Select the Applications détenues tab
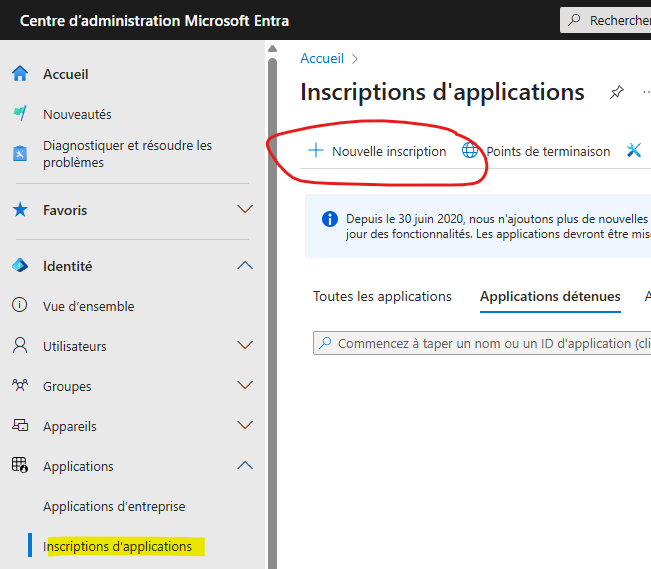Image resolution: width=651 pixels, height=569 pixels. pos(550,297)
